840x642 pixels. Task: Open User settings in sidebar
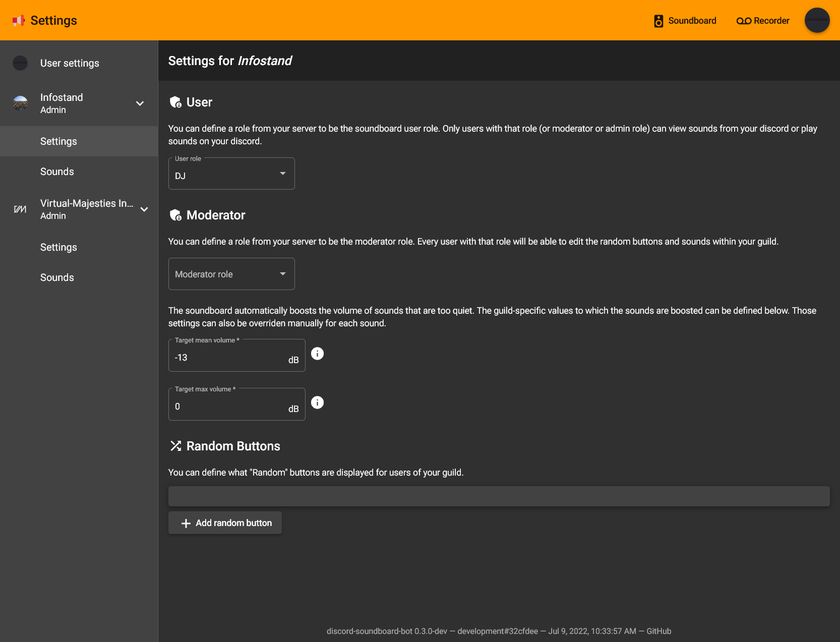(x=70, y=63)
